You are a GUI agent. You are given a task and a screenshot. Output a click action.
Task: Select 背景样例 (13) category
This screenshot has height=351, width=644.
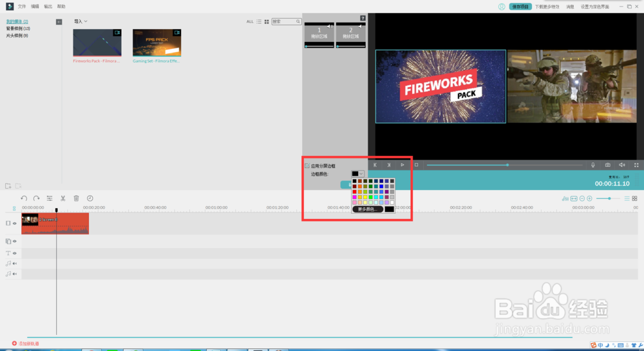point(17,29)
